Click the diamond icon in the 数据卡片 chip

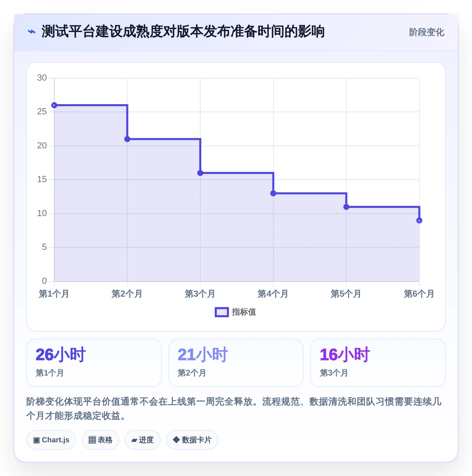point(176,440)
